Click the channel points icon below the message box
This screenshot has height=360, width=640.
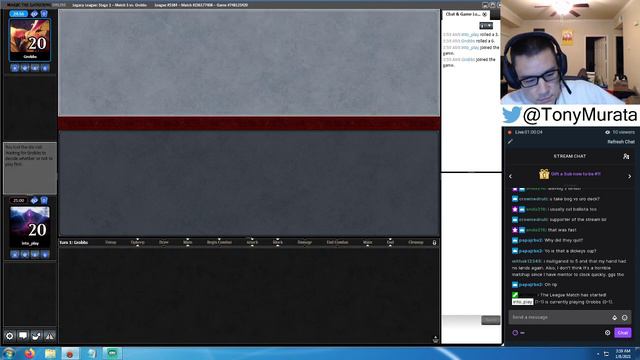pyautogui.click(x=515, y=333)
